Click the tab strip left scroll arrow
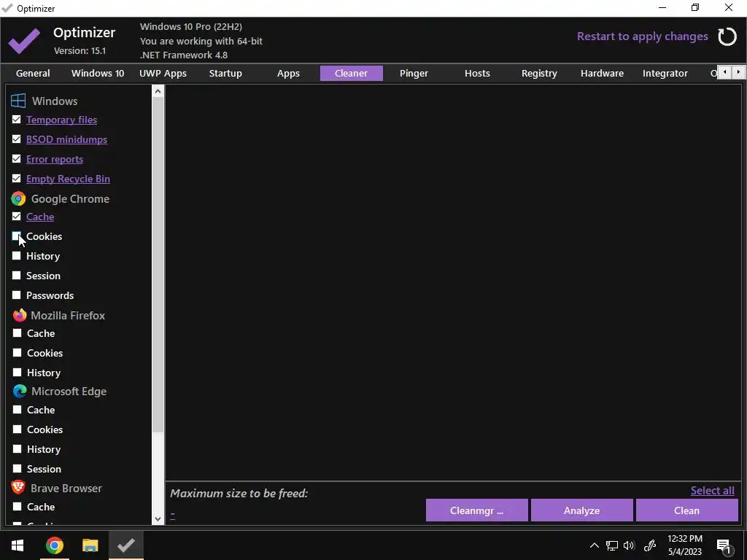This screenshot has height=560, width=747. pos(724,72)
